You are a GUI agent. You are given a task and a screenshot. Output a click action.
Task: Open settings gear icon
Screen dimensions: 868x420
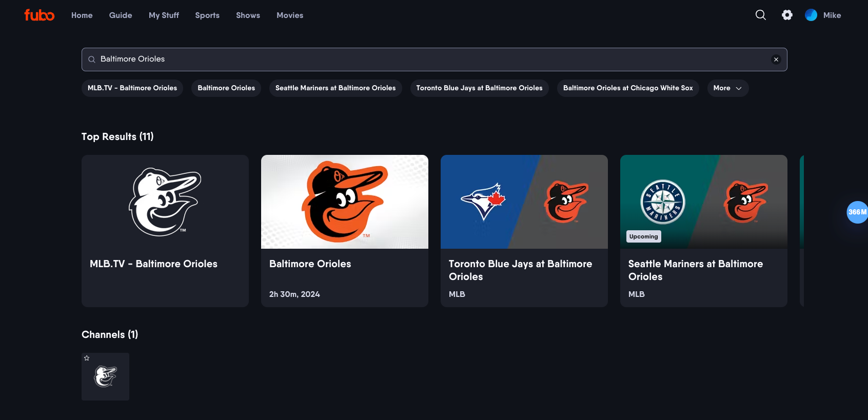(787, 15)
